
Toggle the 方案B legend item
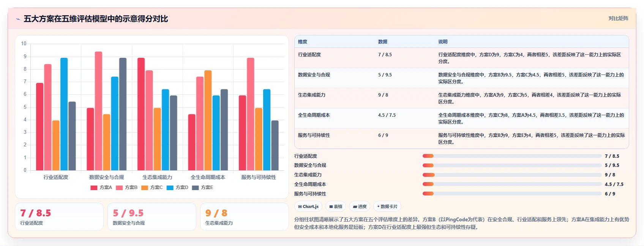[127, 187]
